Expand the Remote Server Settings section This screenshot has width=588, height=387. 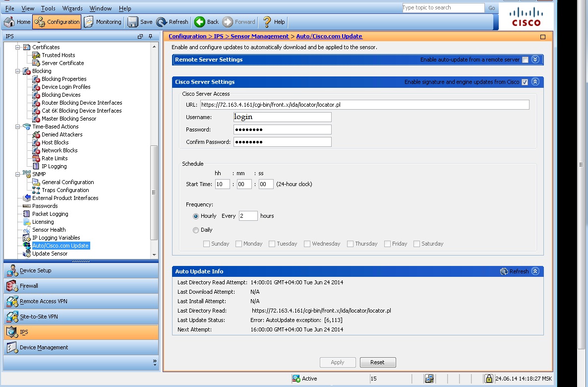535,60
